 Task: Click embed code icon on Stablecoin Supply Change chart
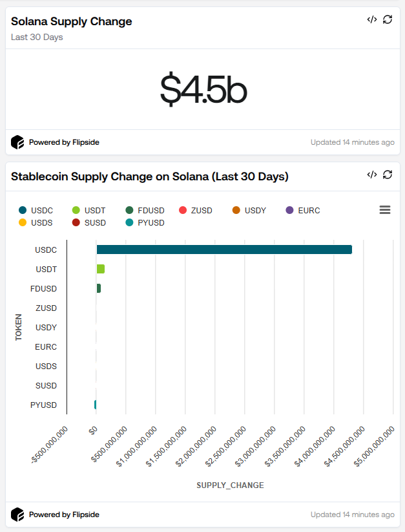pos(371,175)
